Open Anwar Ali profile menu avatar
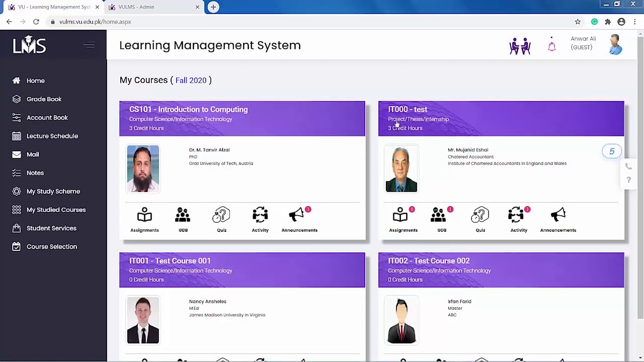Image resolution: width=644 pixels, height=362 pixels. pyautogui.click(x=615, y=44)
